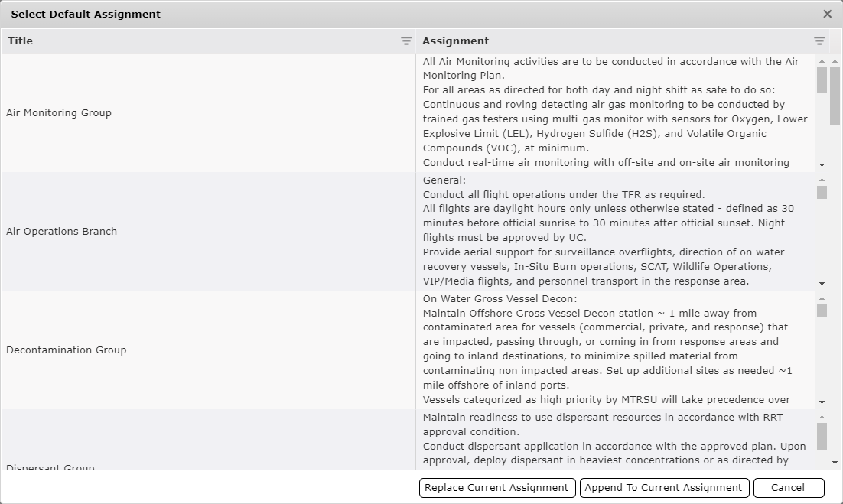
Task: Close the Select Default Assignment dialog
Action: [827, 14]
